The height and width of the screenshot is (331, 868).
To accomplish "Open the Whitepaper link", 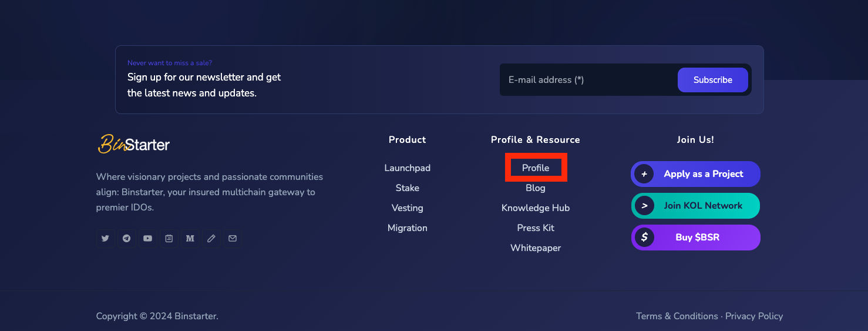I will click(536, 248).
